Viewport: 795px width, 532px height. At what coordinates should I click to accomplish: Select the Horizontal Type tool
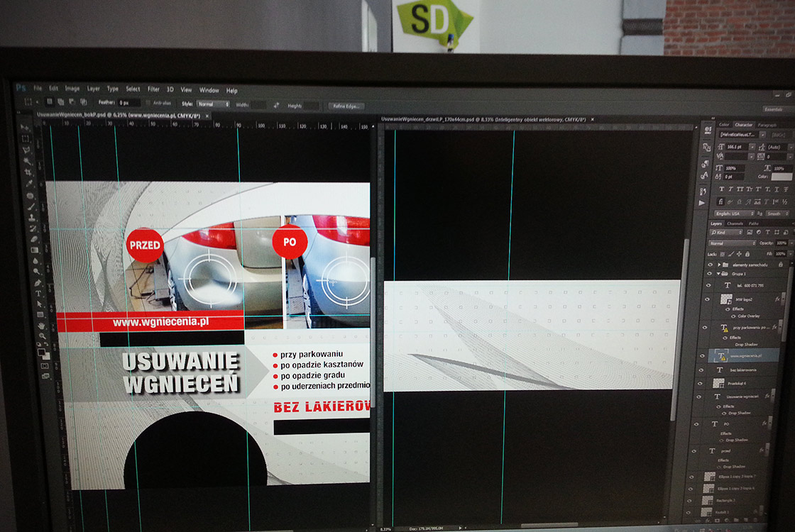point(38,292)
